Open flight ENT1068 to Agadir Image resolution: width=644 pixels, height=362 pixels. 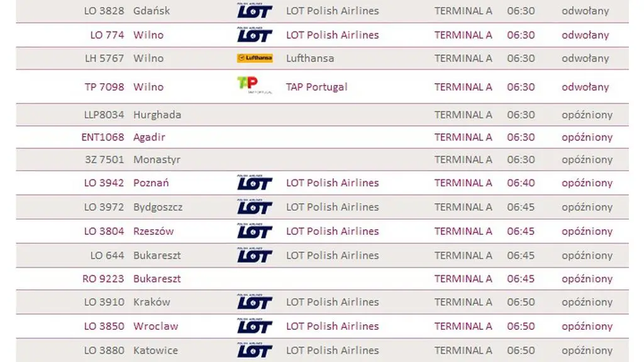(103, 137)
